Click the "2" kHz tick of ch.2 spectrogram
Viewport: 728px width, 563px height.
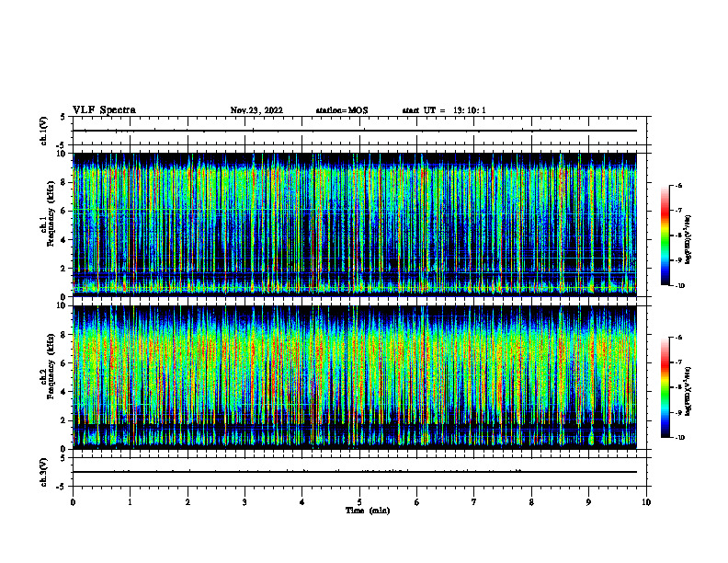coord(64,420)
